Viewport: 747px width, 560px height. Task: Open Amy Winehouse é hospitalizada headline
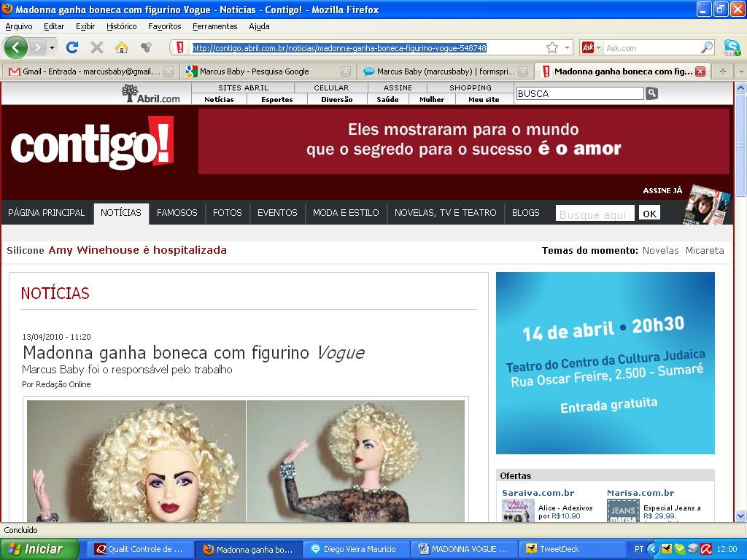point(137,250)
